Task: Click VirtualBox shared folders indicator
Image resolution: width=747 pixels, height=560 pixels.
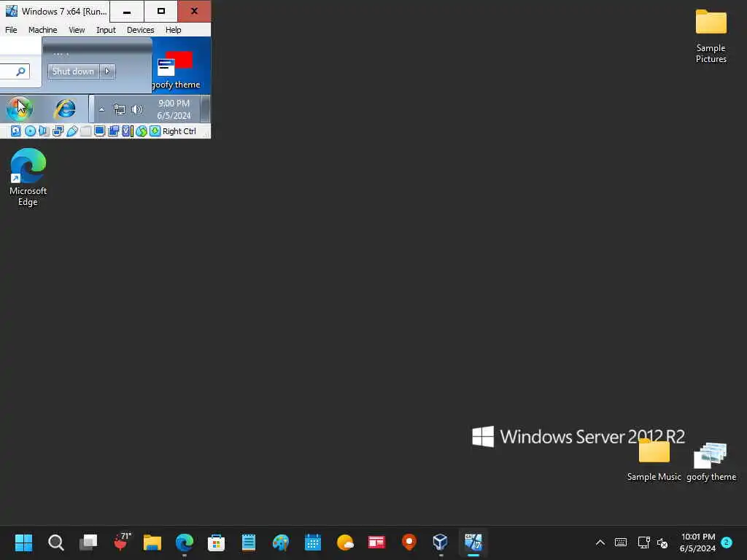Action: (x=86, y=131)
